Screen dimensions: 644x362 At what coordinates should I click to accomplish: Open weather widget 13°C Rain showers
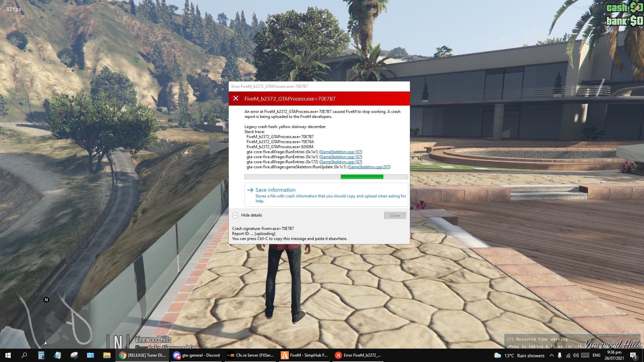(519, 356)
